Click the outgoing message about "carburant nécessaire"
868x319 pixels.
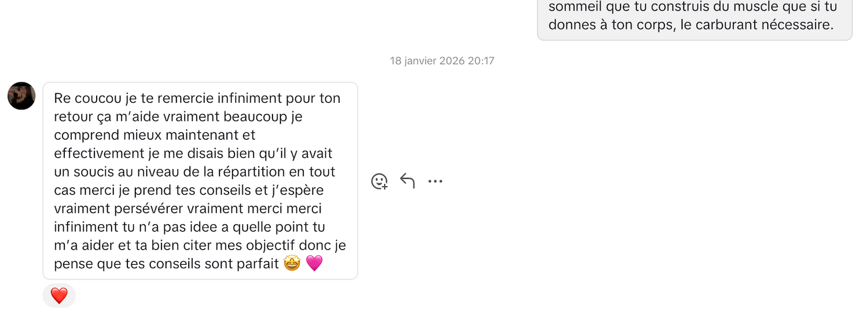pos(694,16)
